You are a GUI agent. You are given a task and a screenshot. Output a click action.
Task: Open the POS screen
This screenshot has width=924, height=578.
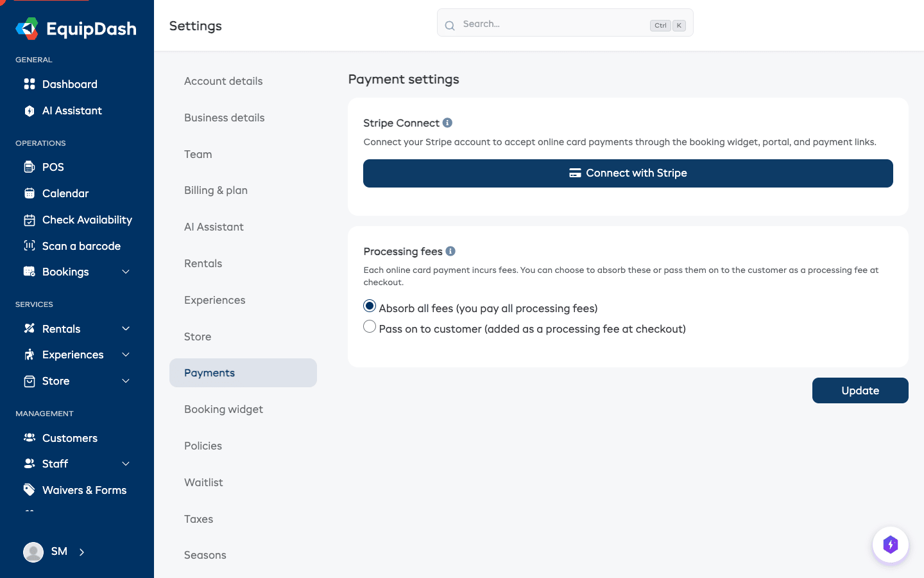pos(53,167)
